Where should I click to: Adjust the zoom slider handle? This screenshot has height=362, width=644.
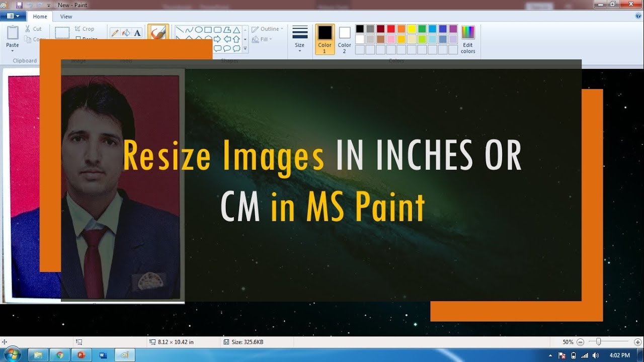point(598,342)
